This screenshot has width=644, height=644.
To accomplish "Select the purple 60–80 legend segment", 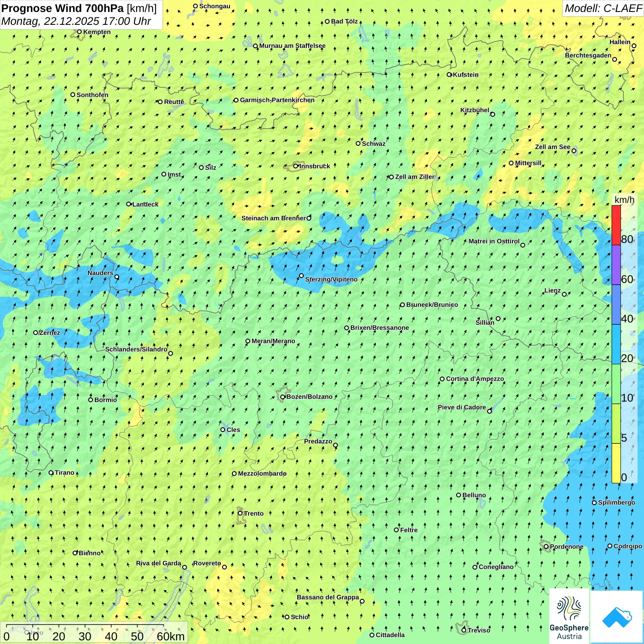I will click(x=616, y=265).
